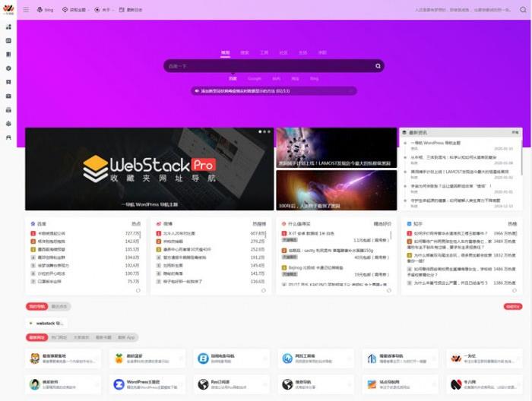
Task: Select the red 我的导航 pill tab
Action: [37, 306]
